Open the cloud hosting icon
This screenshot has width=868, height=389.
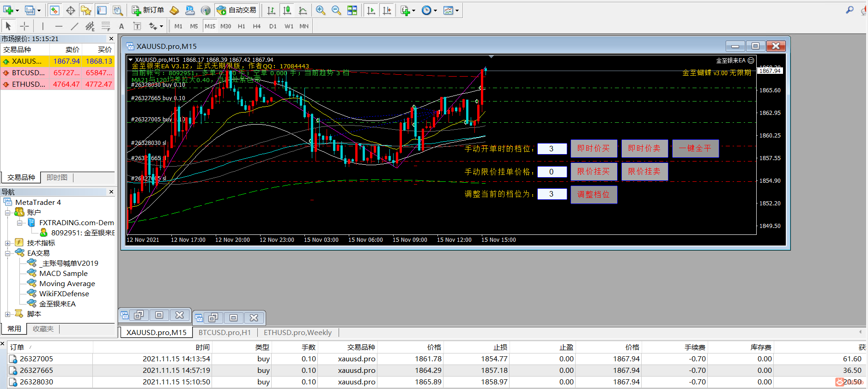[190, 10]
